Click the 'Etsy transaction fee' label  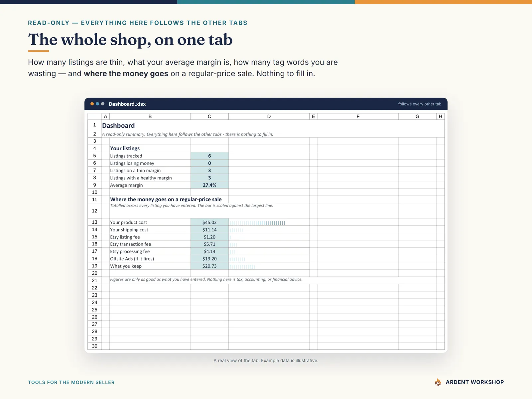pyautogui.click(x=130, y=244)
